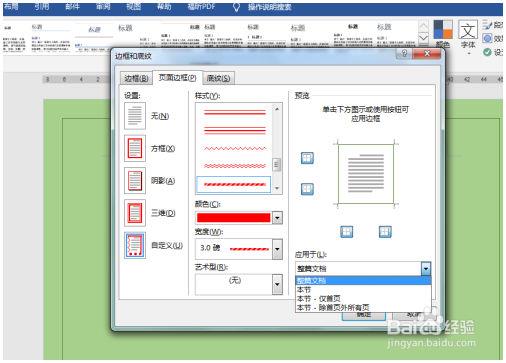Select the 自定义(U) custom border setting

[x=135, y=245]
